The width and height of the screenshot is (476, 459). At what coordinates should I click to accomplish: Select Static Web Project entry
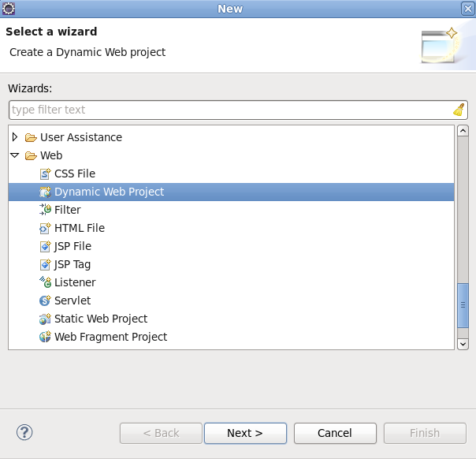(101, 319)
